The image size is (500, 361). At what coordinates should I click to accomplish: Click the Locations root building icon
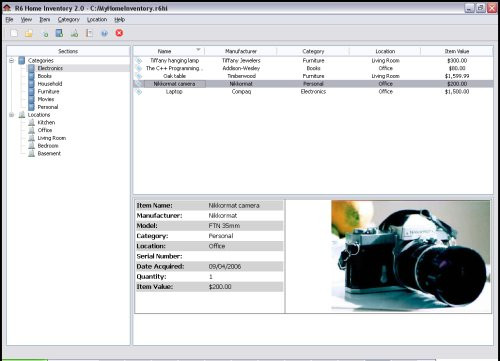(22, 115)
